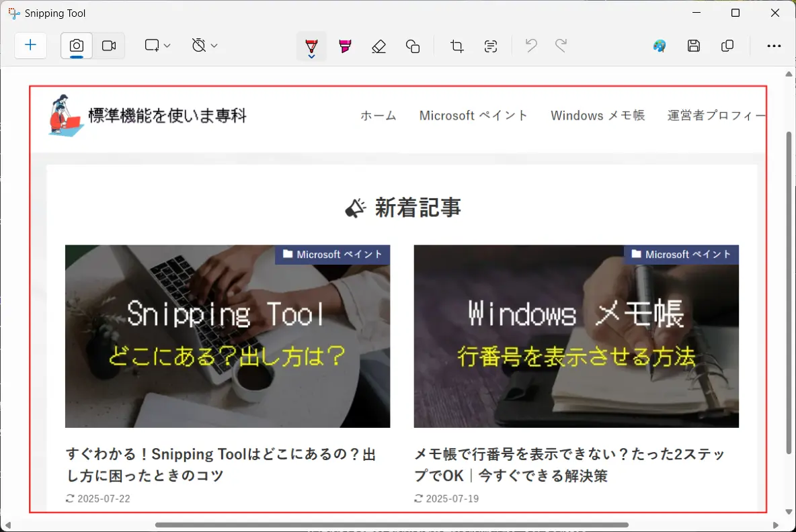This screenshot has width=796, height=532.
Task: Click Microsoft ペイント tag on Snipping Tool card
Action: click(333, 255)
